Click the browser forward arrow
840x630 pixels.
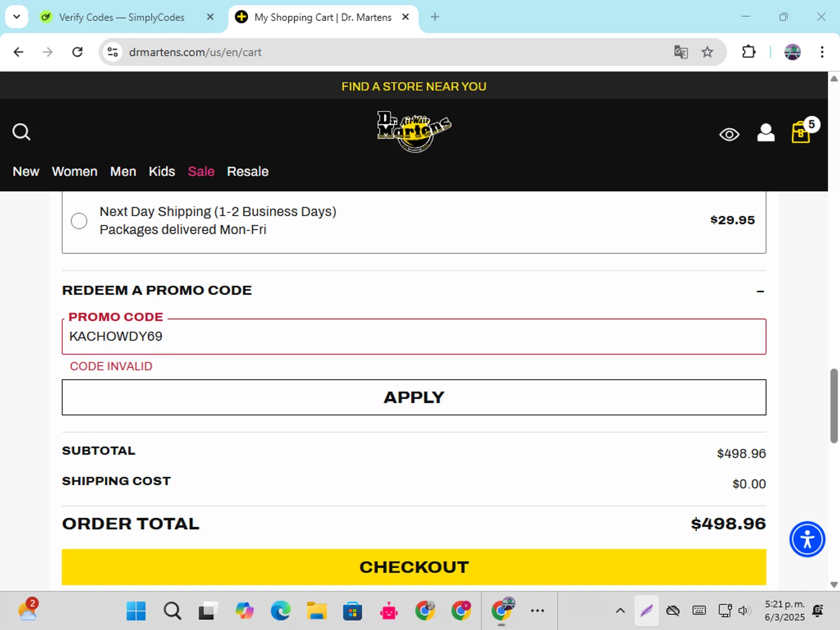48,52
